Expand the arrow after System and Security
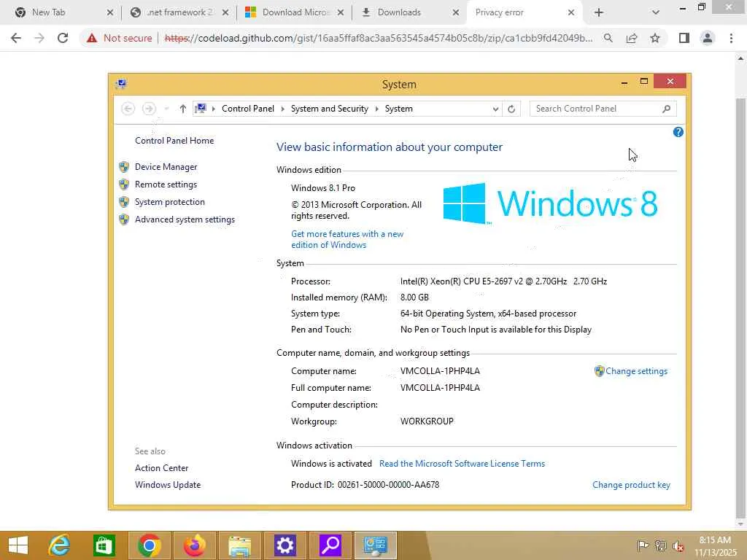This screenshot has height=560, width=747. click(x=377, y=109)
